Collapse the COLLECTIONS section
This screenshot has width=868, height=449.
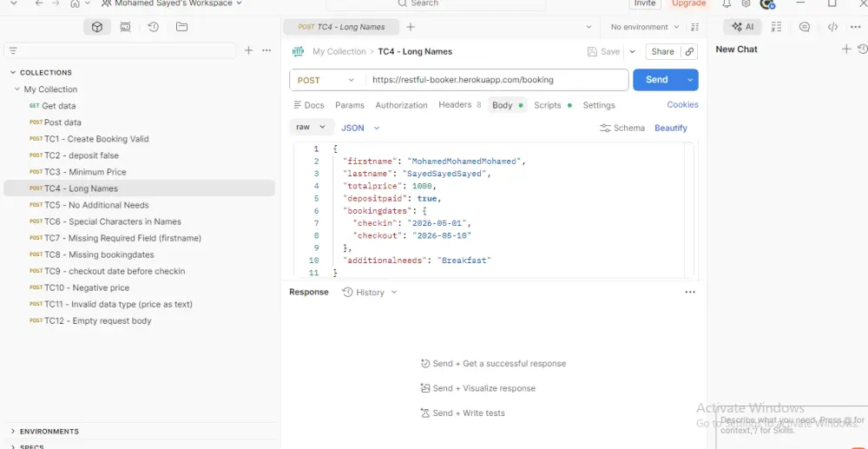pos(13,73)
